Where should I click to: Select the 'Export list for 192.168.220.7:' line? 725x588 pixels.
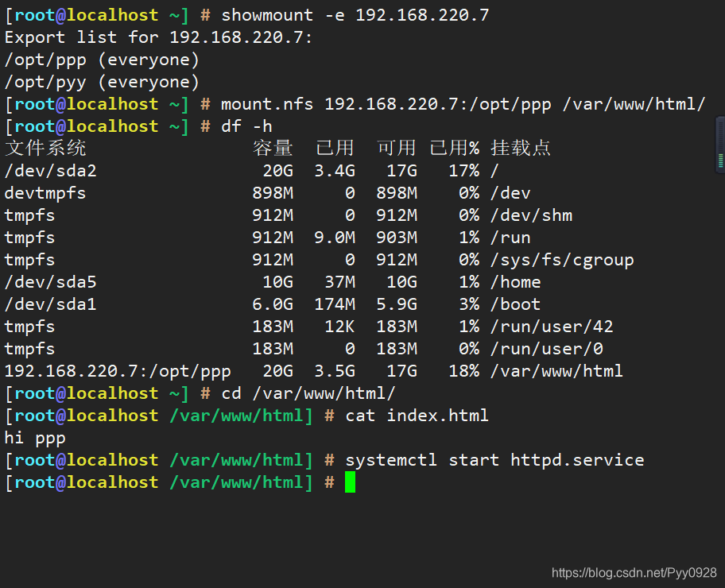159,37
